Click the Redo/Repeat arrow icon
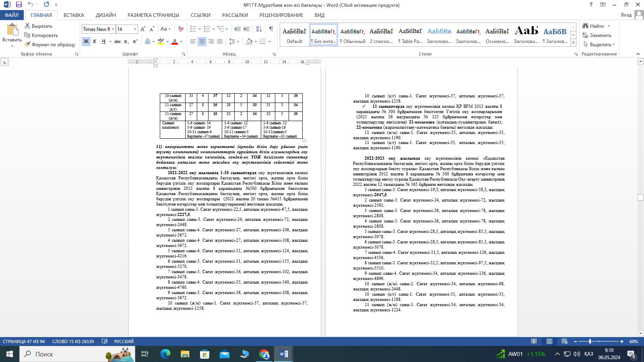644x362 pixels. (47, 4)
